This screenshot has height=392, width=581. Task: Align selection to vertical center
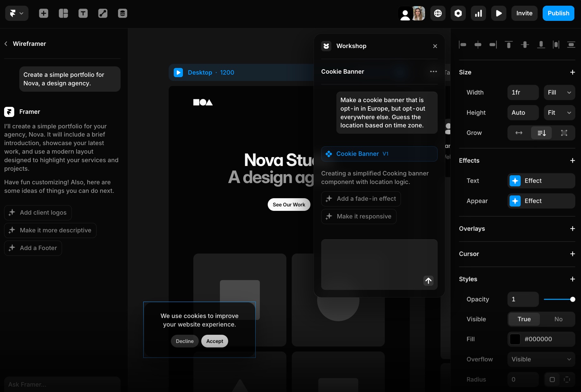(x=525, y=45)
